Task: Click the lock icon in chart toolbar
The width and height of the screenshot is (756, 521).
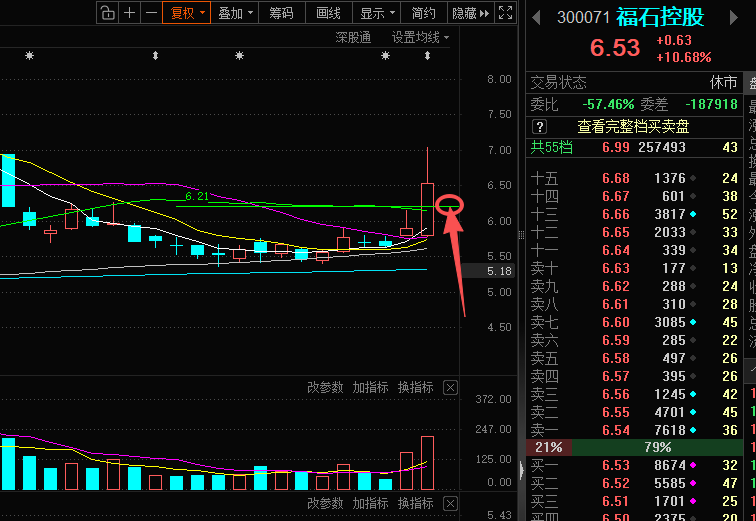Action: click(108, 13)
